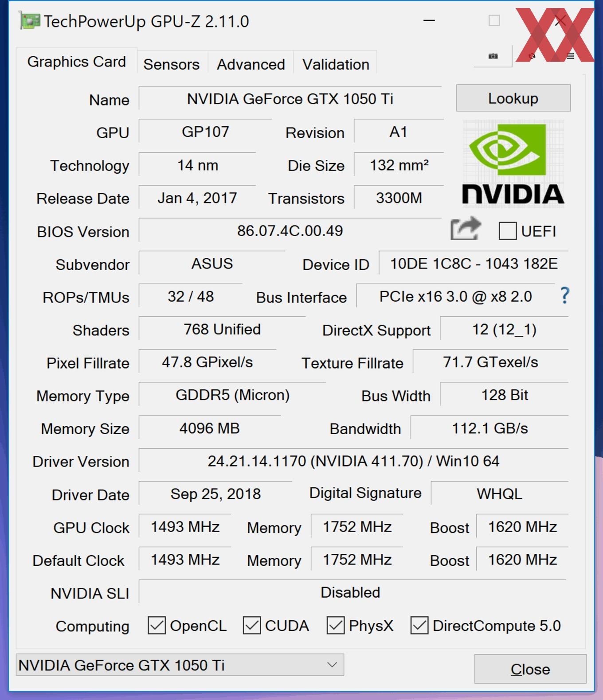The image size is (603, 700).
Task: Toggle the UEFI checkbox
Action: click(x=507, y=231)
